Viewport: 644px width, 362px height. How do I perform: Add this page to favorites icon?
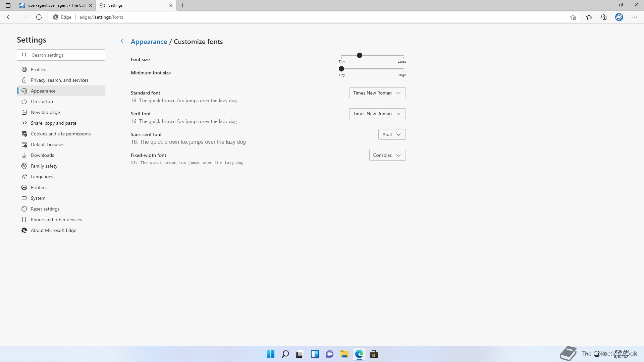coord(573,17)
